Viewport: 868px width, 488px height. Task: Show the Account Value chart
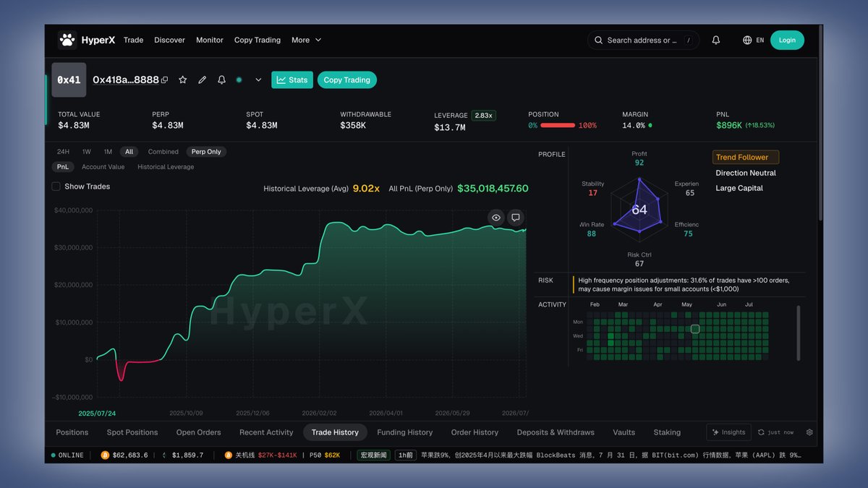pyautogui.click(x=103, y=167)
